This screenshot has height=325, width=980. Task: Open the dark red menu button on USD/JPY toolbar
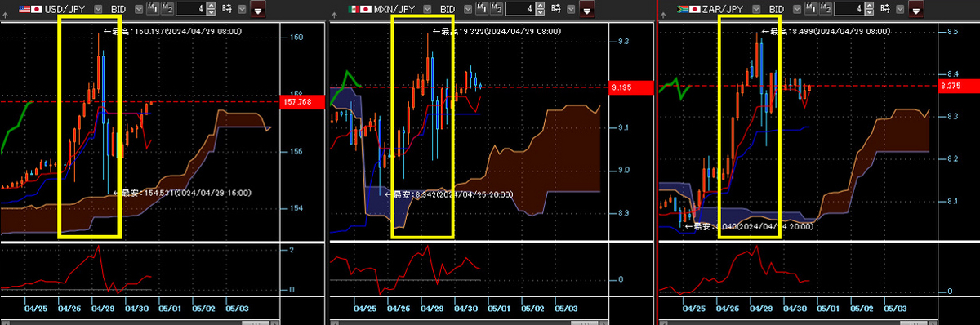tap(258, 10)
